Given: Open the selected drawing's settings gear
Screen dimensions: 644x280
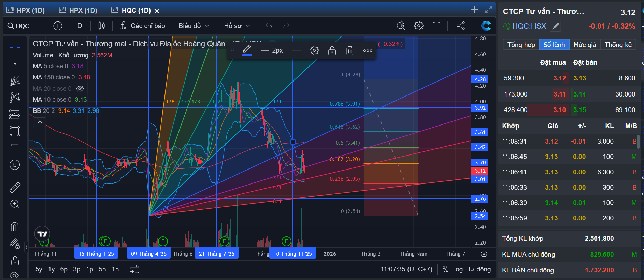Looking at the screenshot, I should coord(314,51).
